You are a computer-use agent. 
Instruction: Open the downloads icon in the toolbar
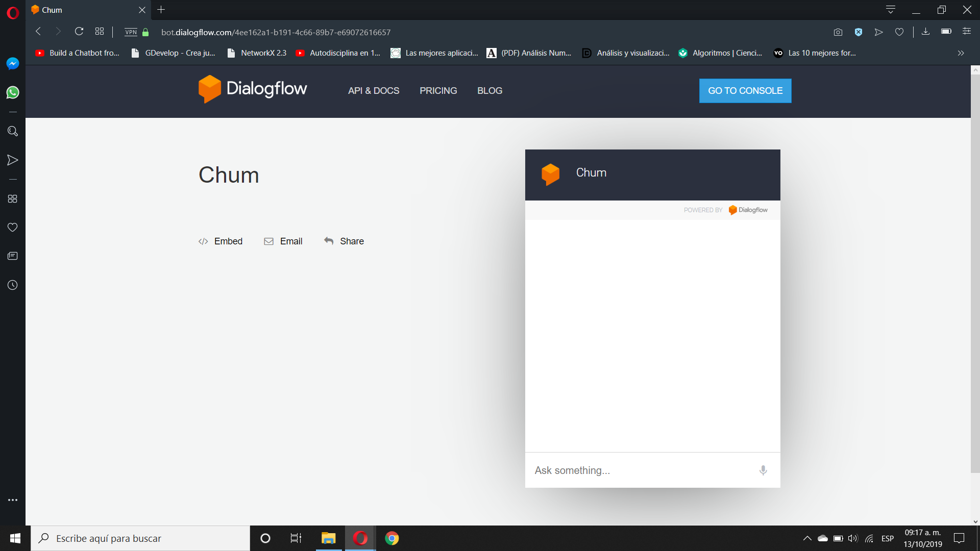[925, 32]
